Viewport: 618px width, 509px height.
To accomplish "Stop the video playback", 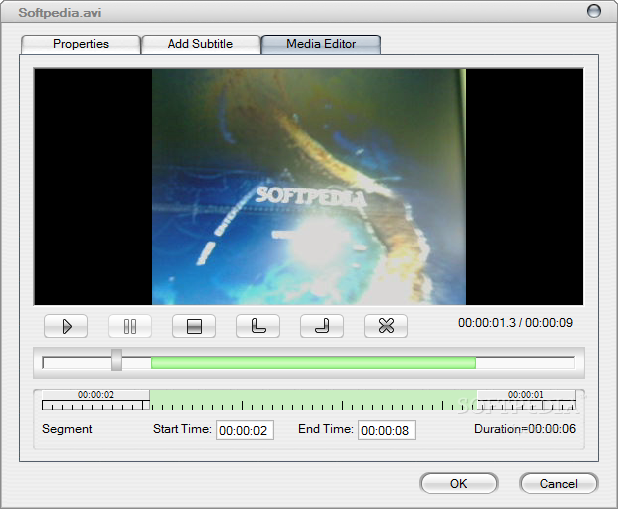I will 194,326.
